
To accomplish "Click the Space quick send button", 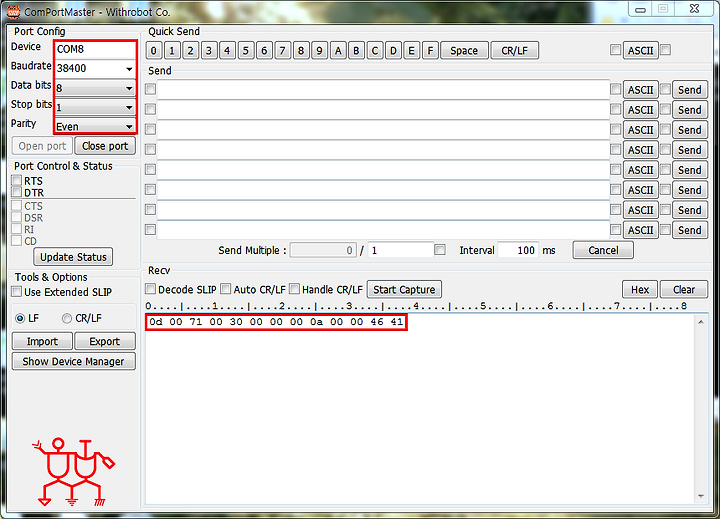I will [464, 51].
